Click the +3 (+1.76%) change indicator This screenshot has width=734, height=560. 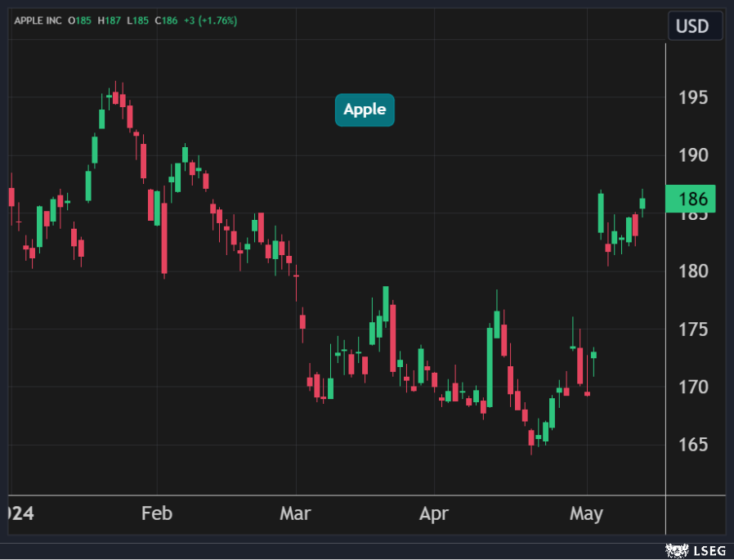(x=210, y=20)
